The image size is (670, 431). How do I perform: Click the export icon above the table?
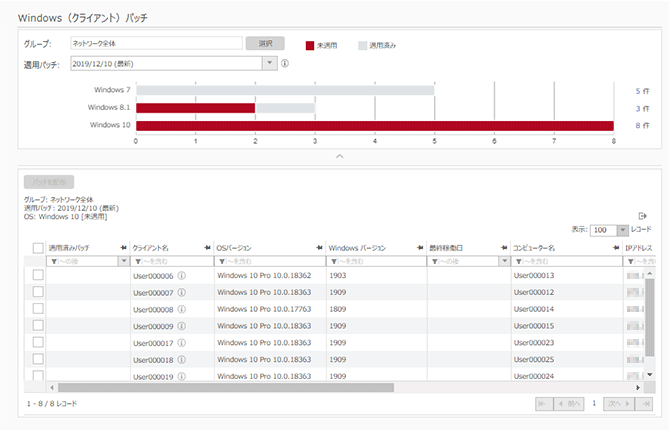tap(643, 215)
